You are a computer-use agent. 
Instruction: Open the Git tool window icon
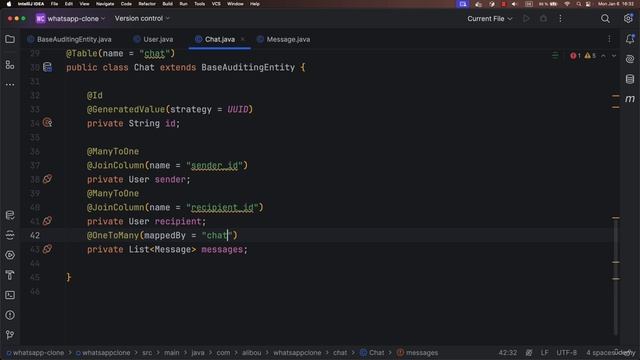(x=10, y=335)
